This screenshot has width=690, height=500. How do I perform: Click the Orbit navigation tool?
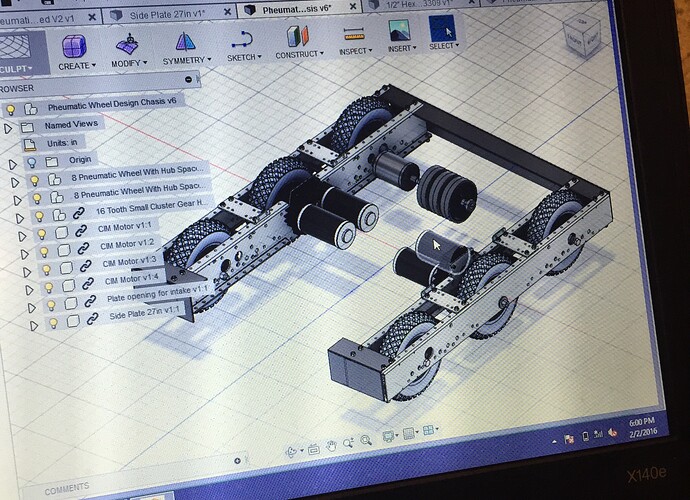[x=292, y=451]
